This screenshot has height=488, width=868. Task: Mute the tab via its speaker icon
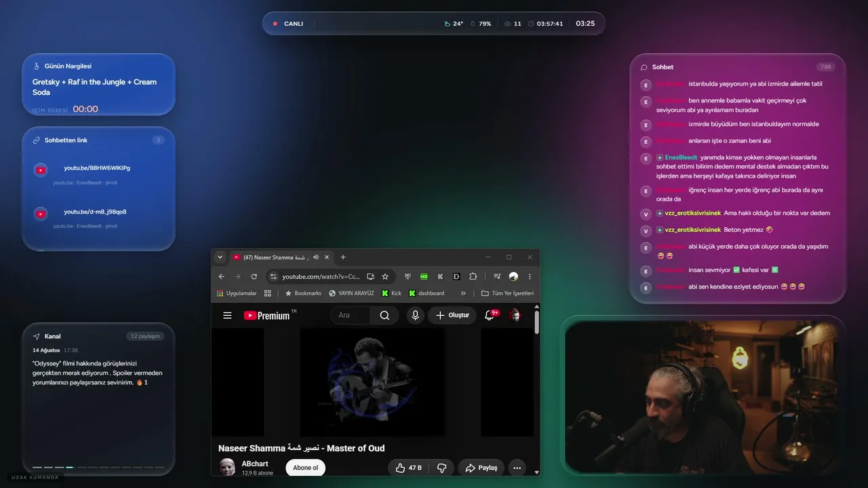[316, 258]
